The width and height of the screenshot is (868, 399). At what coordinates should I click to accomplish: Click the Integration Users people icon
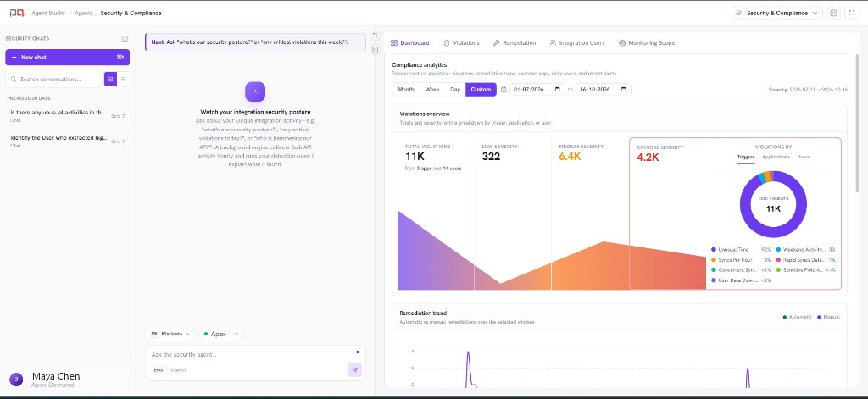tap(553, 42)
